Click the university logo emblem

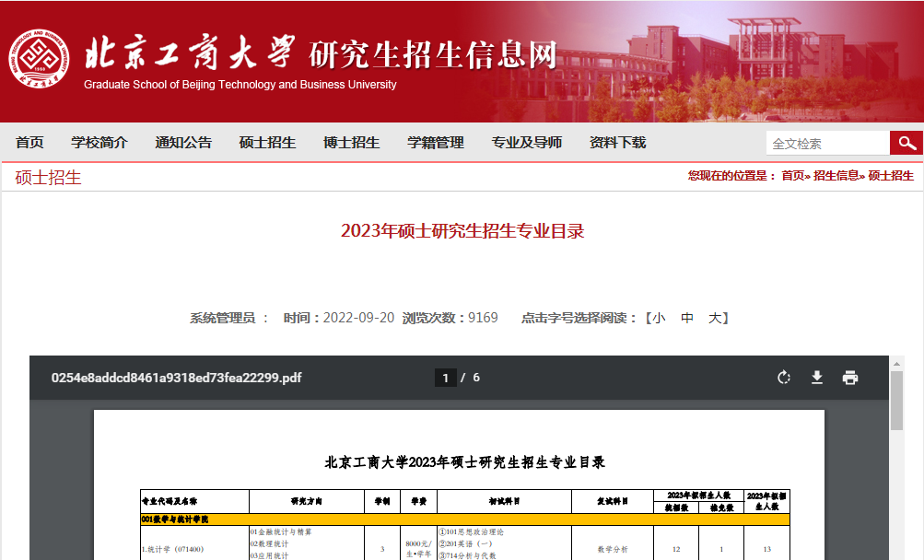pyautogui.click(x=40, y=61)
